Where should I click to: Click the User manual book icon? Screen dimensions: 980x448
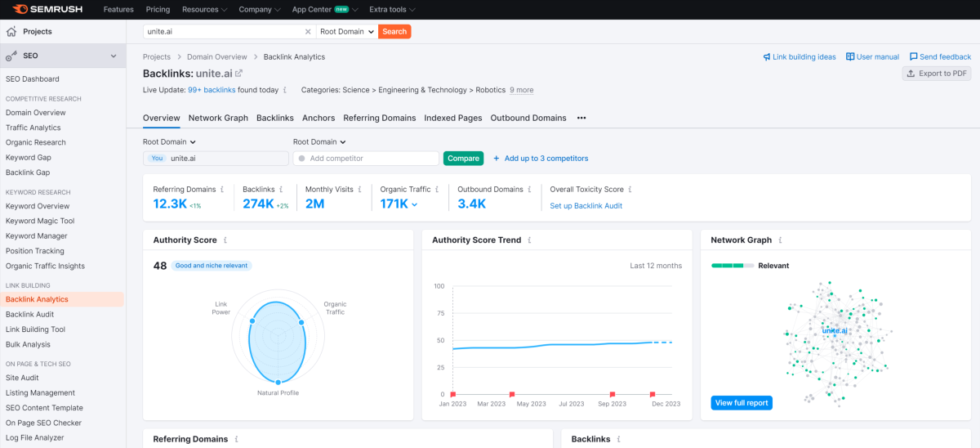click(x=850, y=57)
